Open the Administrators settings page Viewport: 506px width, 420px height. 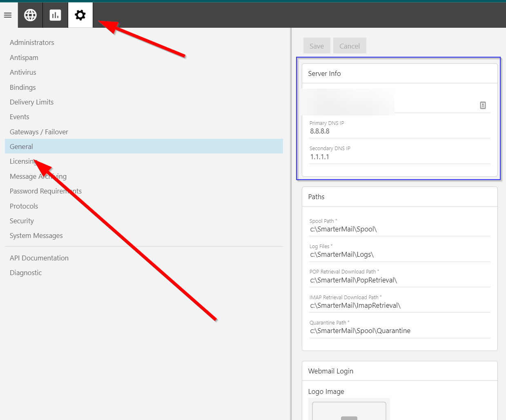click(x=32, y=42)
